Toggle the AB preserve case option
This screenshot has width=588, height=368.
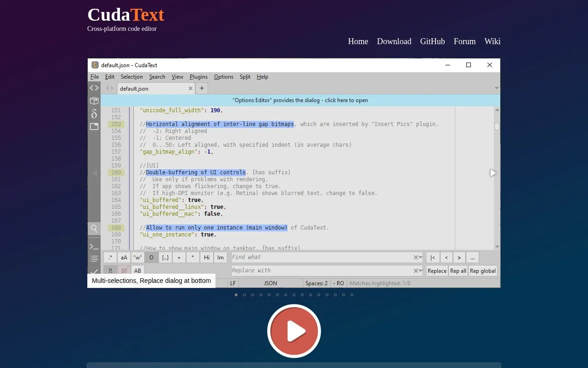point(137,271)
